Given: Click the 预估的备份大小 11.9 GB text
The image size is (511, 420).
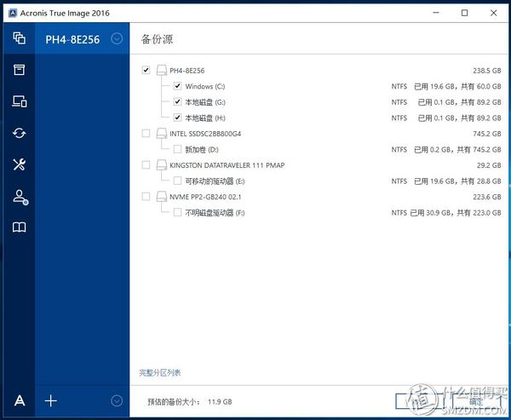Looking at the screenshot, I should coord(190,402).
